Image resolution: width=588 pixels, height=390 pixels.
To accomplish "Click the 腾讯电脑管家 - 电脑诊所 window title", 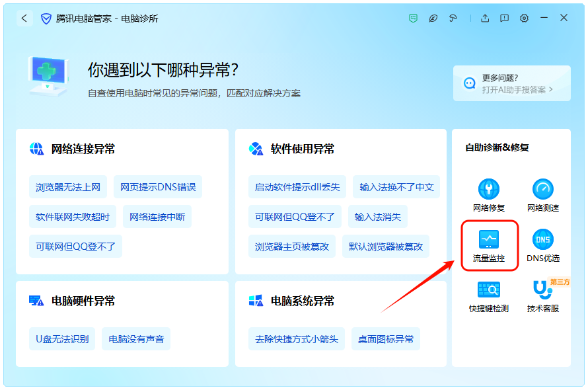I will coord(107,19).
